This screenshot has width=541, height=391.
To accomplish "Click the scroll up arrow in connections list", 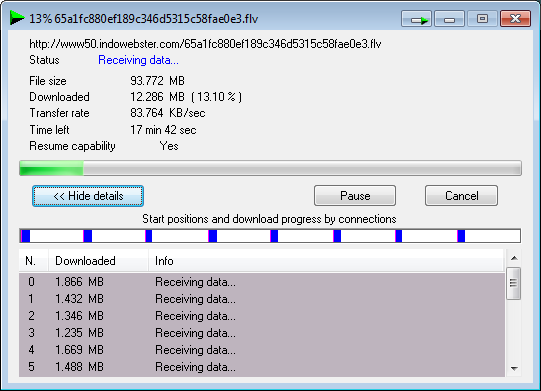I will click(514, 258).
